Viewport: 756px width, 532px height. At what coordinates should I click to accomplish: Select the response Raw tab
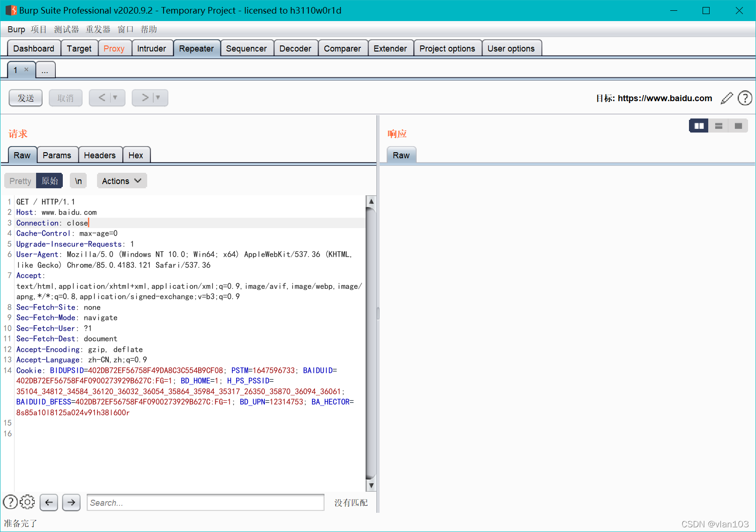(401, 155)
